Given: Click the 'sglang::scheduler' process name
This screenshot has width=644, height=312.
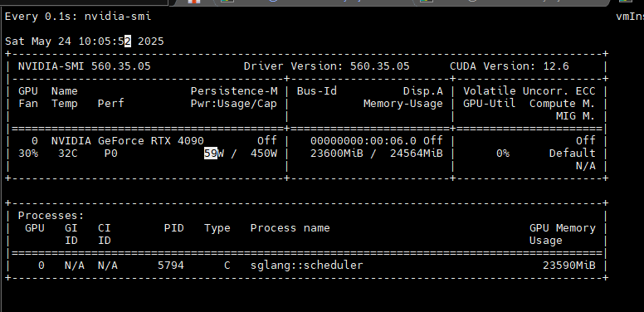Looking at the screenshot, I should [x=307, y=266].
